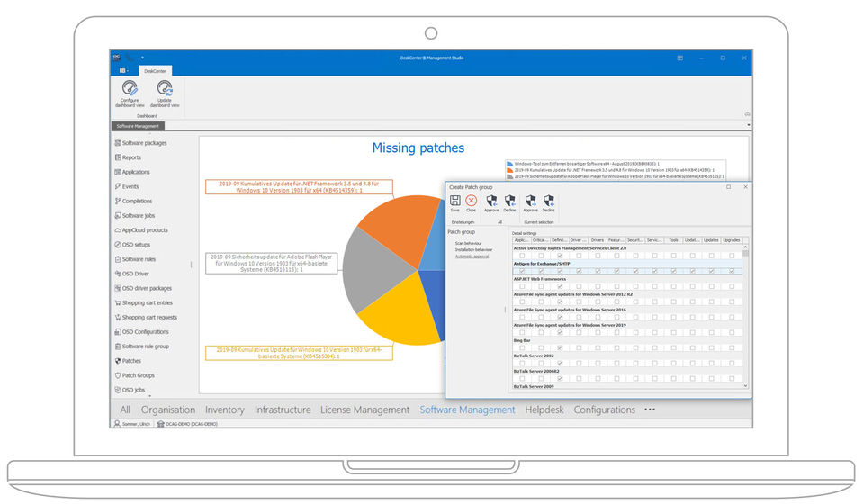Uncheck Definit... checkbox for Azure File Sync Windows Server 2016
The image size is (864, 504).
pos(560,318)
